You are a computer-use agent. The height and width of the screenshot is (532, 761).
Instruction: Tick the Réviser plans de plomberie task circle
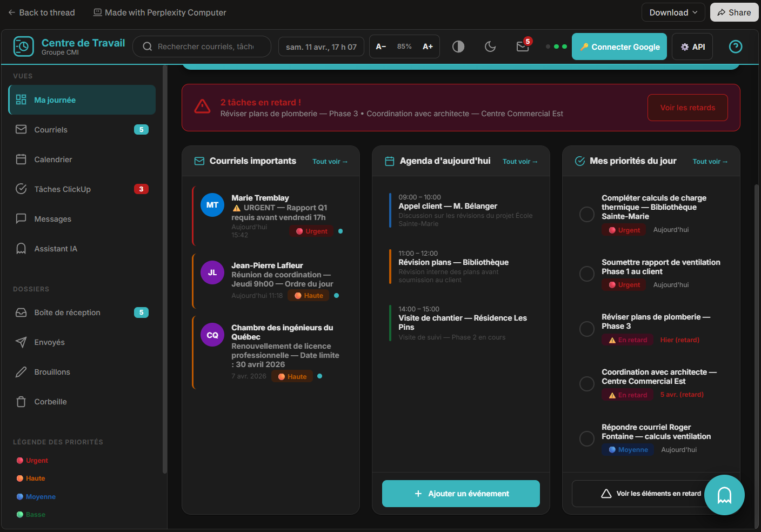(x=587, y=329)
